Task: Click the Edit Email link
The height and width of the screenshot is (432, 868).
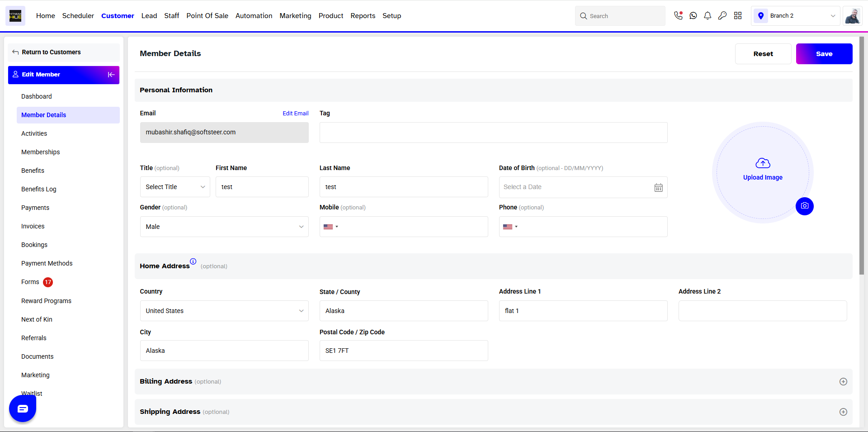Action: tap(296, 114)
